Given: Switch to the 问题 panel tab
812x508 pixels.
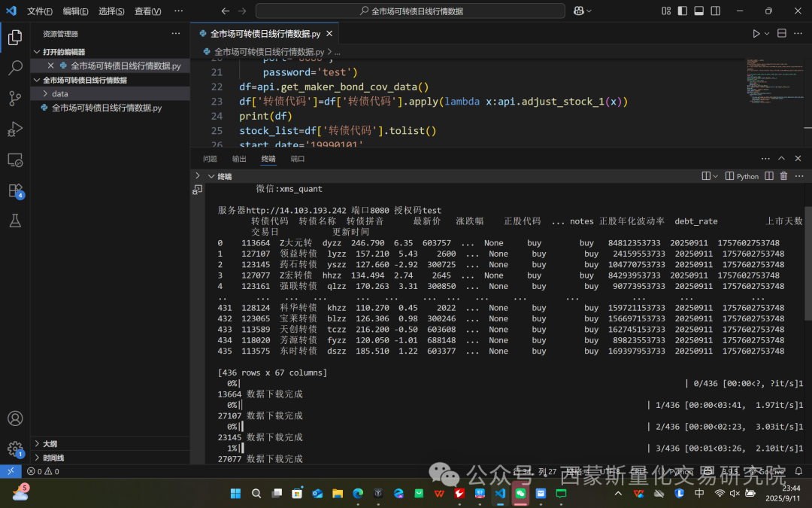Looking at the screenshot, I should click(210, 159).
